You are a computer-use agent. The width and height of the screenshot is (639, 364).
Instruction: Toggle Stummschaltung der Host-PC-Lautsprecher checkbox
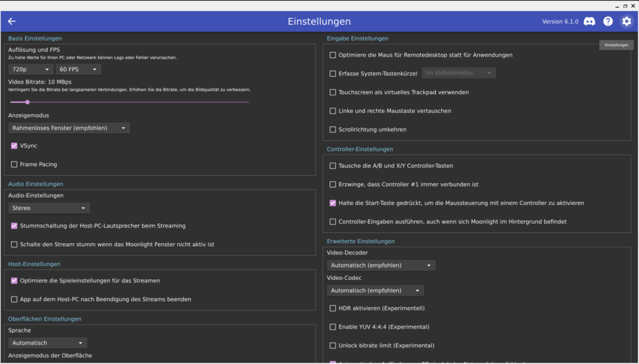(x=14, y=226)
